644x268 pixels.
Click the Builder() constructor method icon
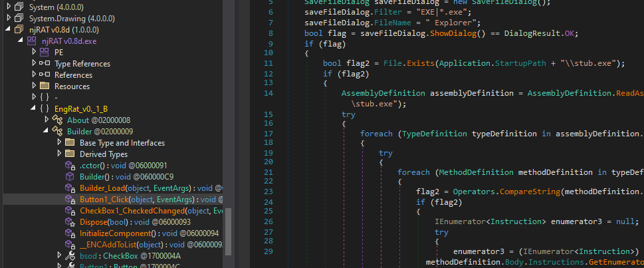pos(69,176)
